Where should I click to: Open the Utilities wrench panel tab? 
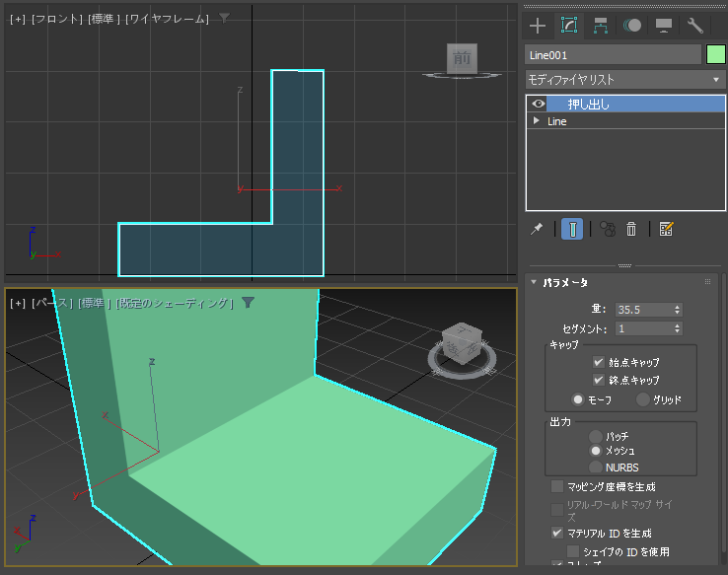point(695,26)
